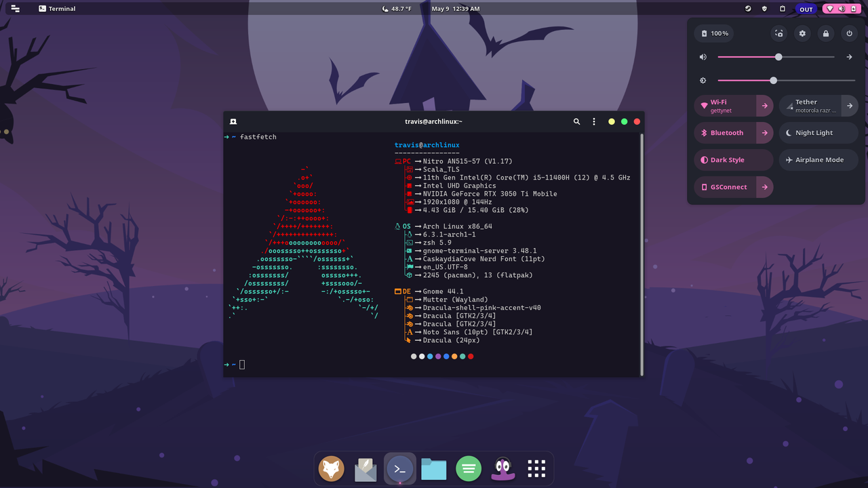
Task: Open the date and clock menu
Action: [x=456, y=9]
